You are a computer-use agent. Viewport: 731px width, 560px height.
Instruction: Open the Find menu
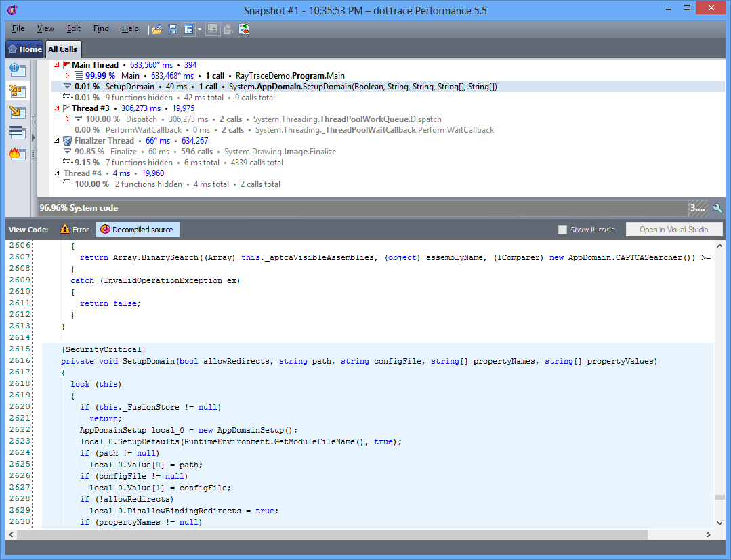(x=101, y=28)
